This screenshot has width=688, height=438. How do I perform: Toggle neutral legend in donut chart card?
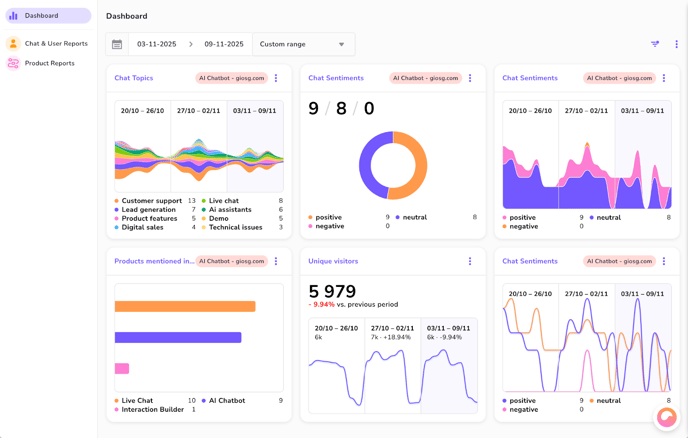413,217
